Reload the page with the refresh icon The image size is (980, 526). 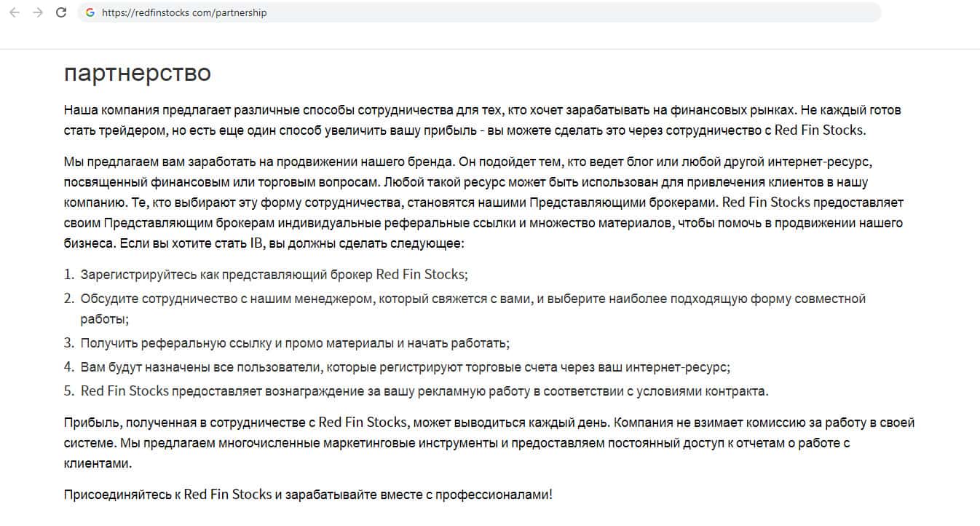pyautogui.click(x=61, y=12)
